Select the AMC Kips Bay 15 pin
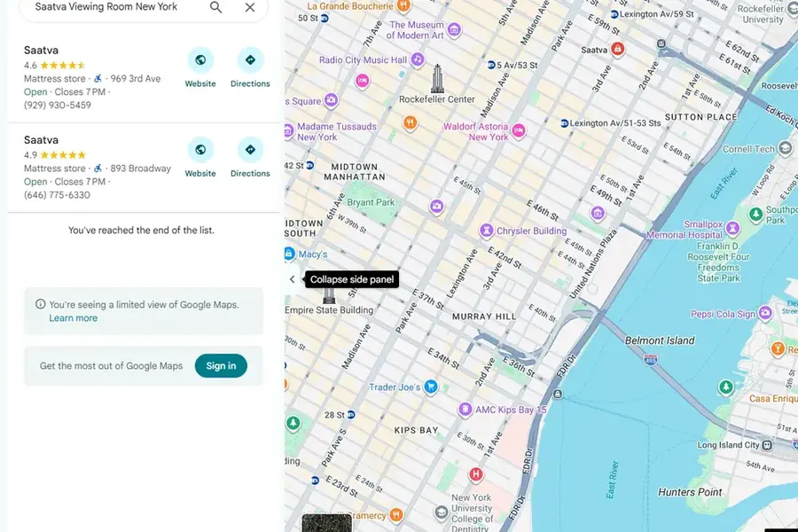The width and height of the screenshot is (798, 532). (x=465, y=410)
